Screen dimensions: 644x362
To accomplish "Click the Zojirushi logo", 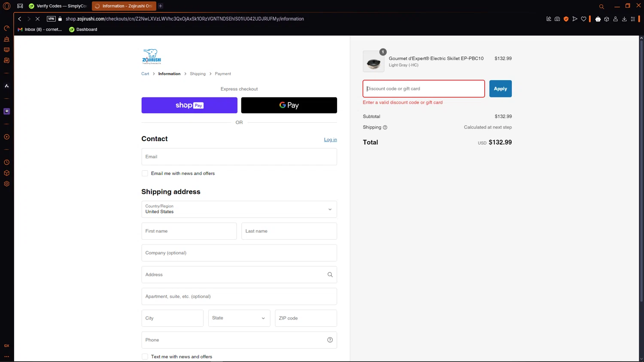I will pyautogui.click(x=152, y=56).
